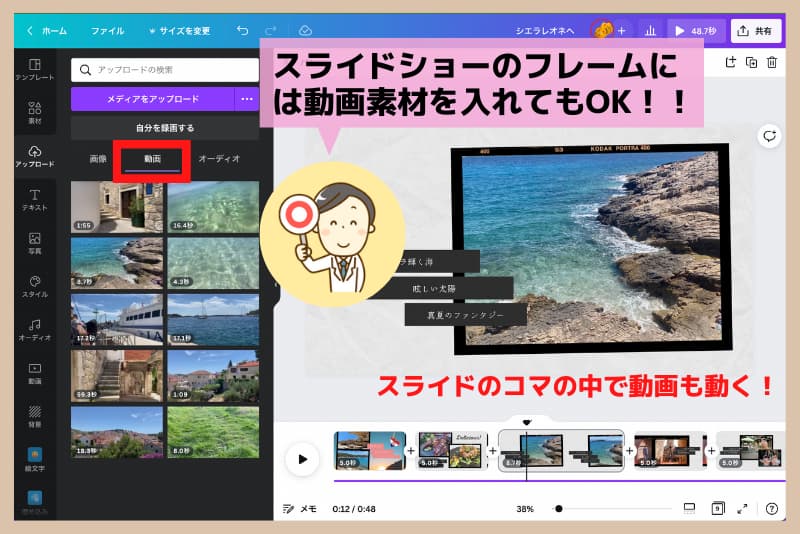The width and height of the screenshot is (800, 534).
Task: Click the film frame video on canvas
Action: (592, 247)
